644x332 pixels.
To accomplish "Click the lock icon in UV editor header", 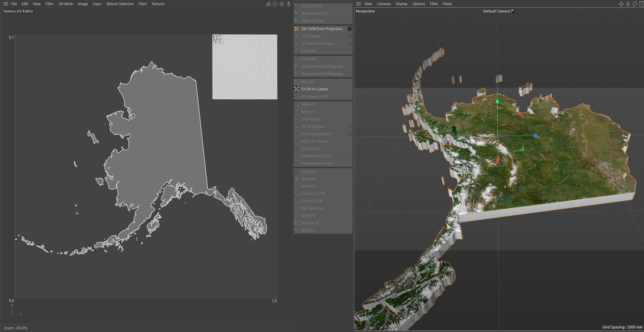I will click(275, 4).
